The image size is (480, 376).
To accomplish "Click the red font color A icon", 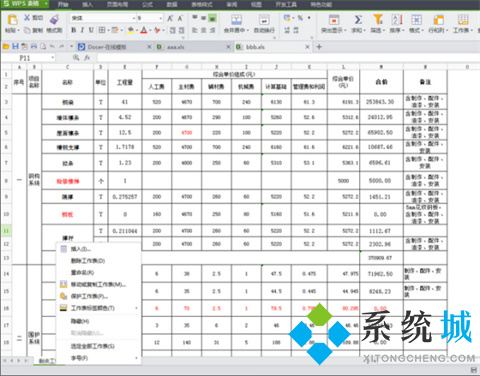I will point(144,30).
